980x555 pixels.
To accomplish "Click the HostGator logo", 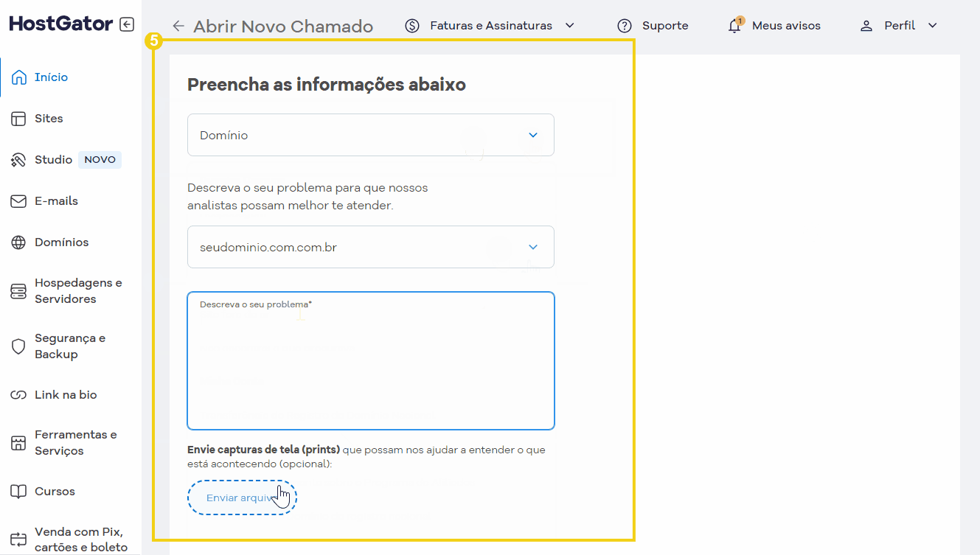I will pos(61,24).
